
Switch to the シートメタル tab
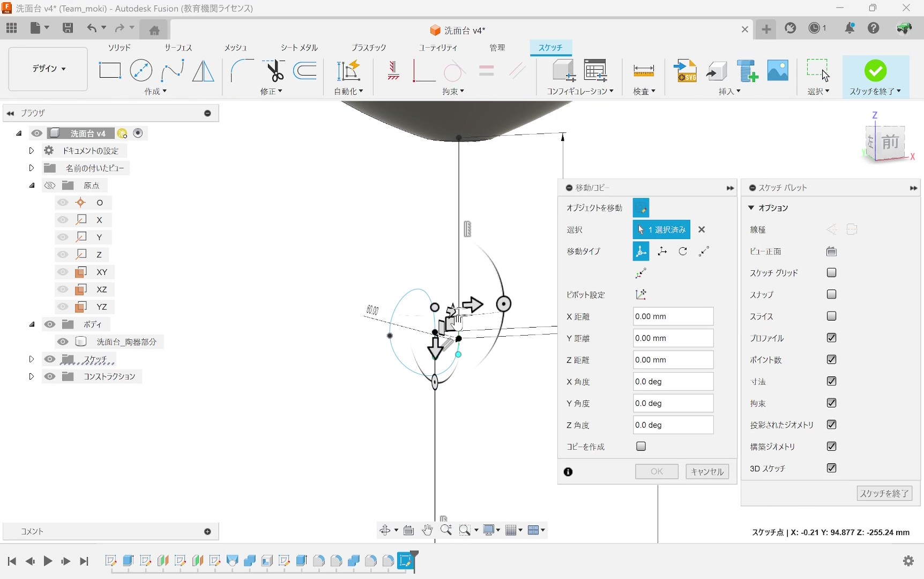(300, 48)
